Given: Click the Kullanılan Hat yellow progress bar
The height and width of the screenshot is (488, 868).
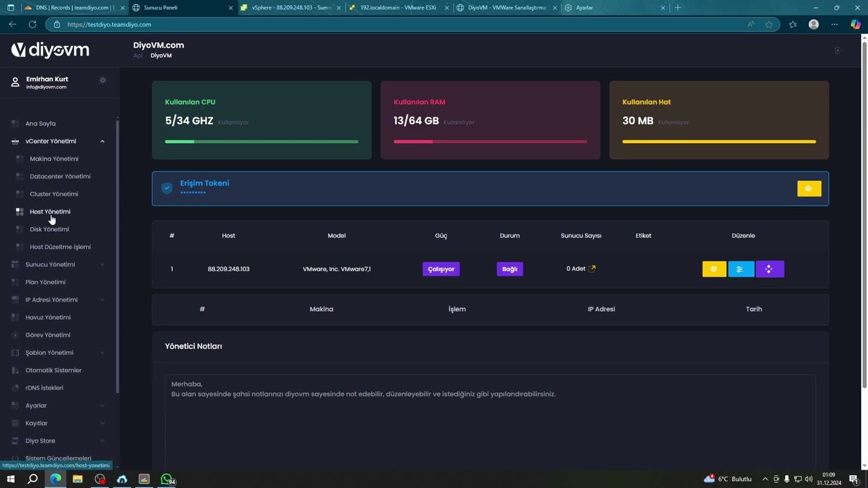Looking at the screenshot, I should (x=719, y=142).
